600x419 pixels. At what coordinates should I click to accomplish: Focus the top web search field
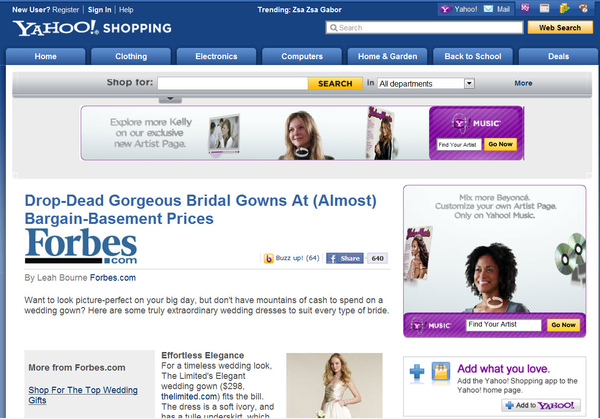(x=424, y=28)
